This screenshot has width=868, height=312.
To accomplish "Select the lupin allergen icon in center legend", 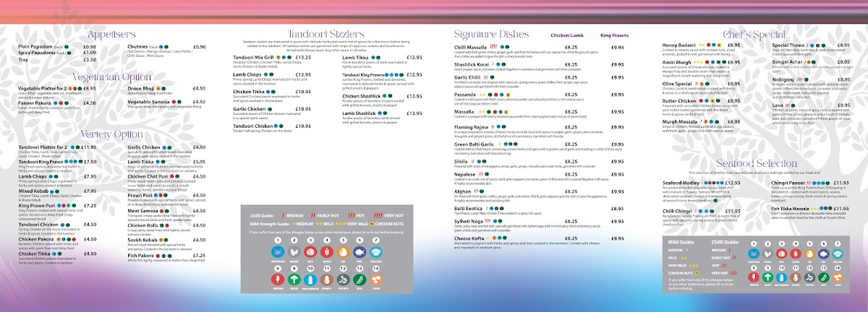I will [376, 279].
